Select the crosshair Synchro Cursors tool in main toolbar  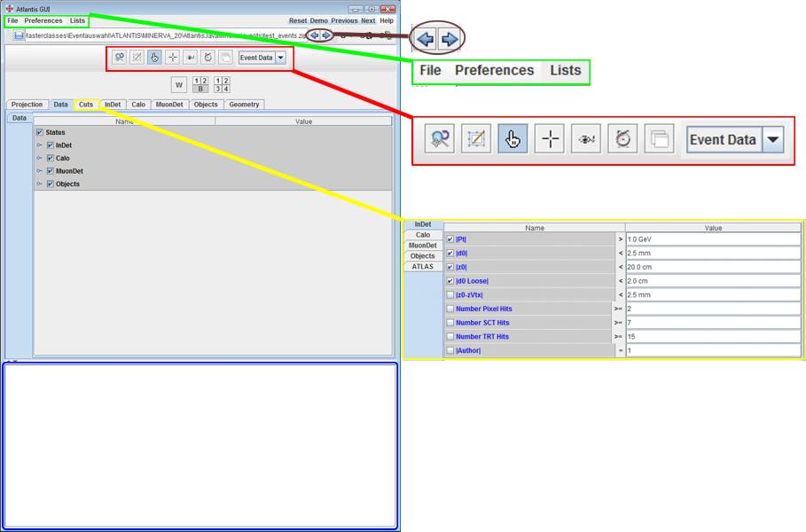[172, 58]
